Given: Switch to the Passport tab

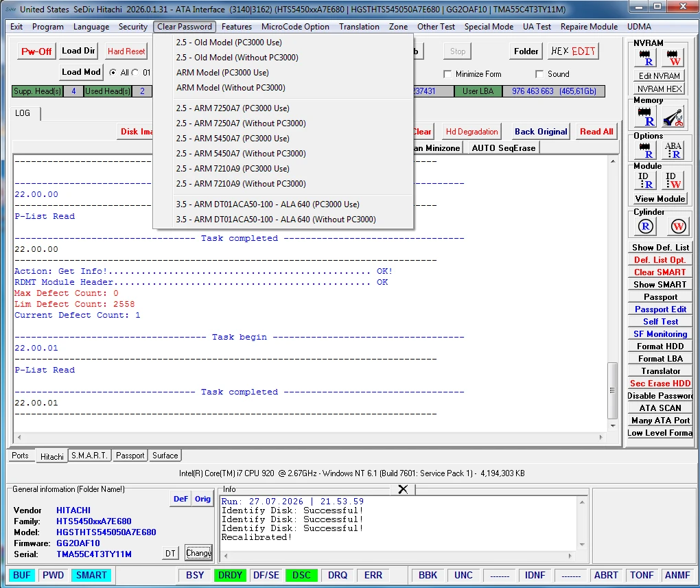Looking at the screenshot, I should [130, 456].
